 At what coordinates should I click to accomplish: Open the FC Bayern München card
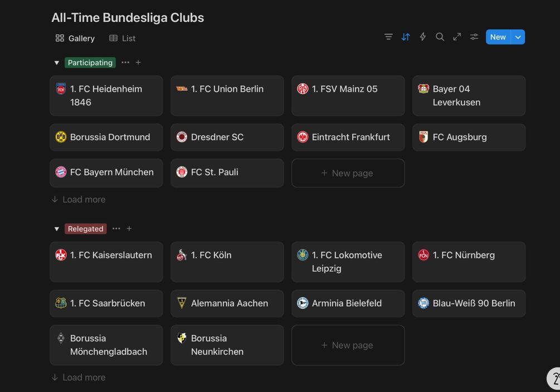click(x=106, y=173)
